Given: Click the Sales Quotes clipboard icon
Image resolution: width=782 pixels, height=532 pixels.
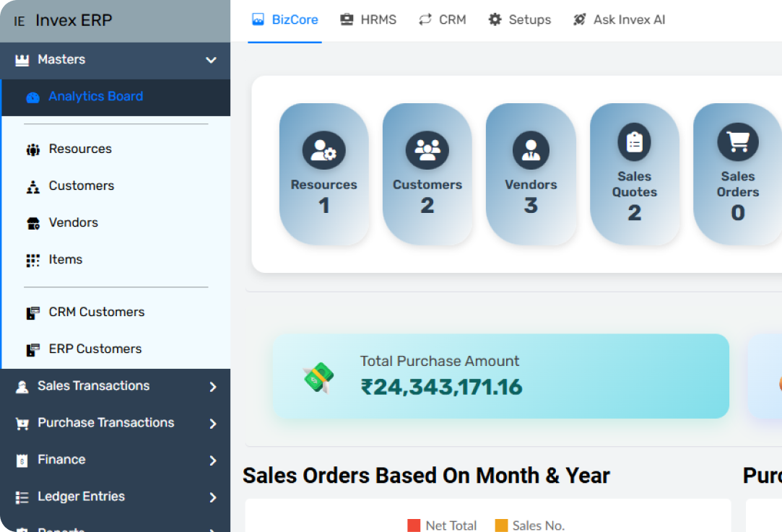Looking at the screenshot, I should [x=634, y=142].
